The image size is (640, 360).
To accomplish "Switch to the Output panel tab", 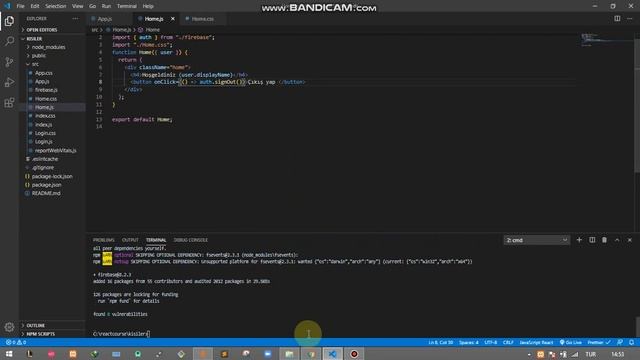I will click(x=130, y=240).
